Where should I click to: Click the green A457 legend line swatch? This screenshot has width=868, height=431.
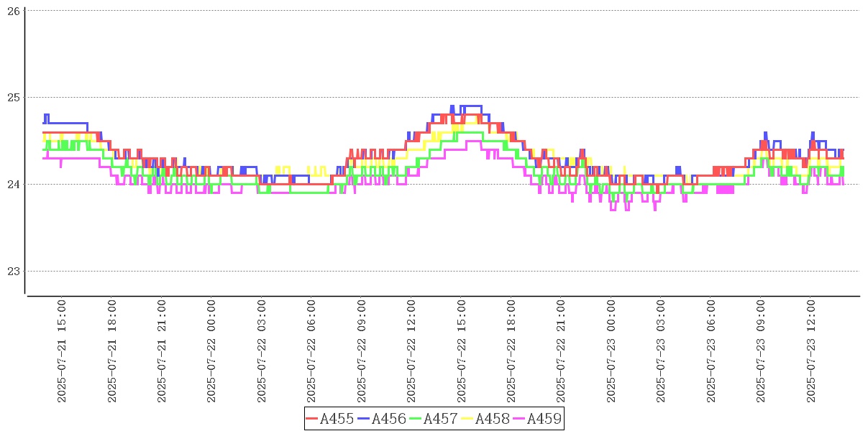[x=416, y=419]
